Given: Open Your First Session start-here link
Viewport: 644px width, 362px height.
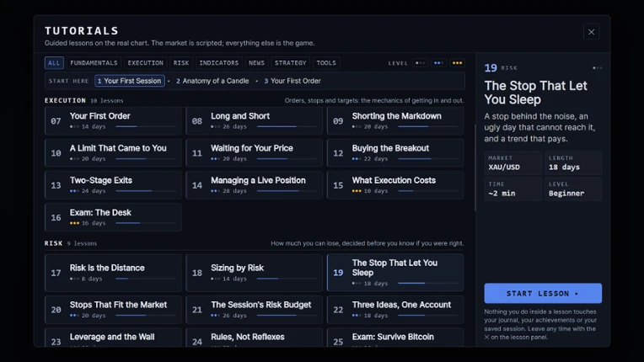Looking at the screenshot, I should 129,81.
